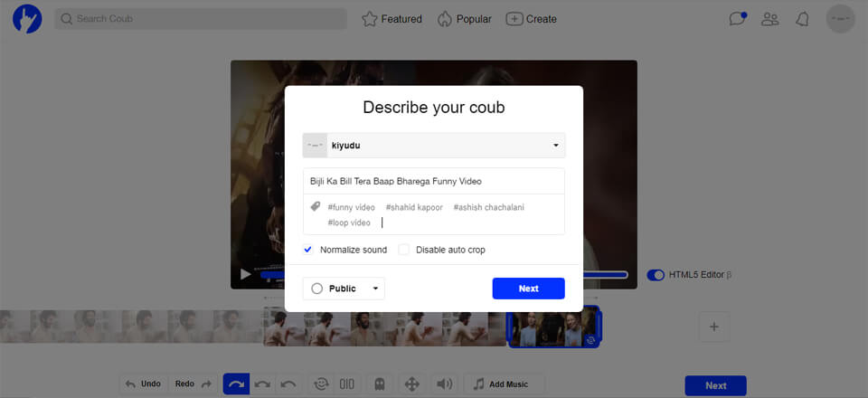868x398 pixels.
Task: Select the forward loop mode icon
Action: (236, 384)
